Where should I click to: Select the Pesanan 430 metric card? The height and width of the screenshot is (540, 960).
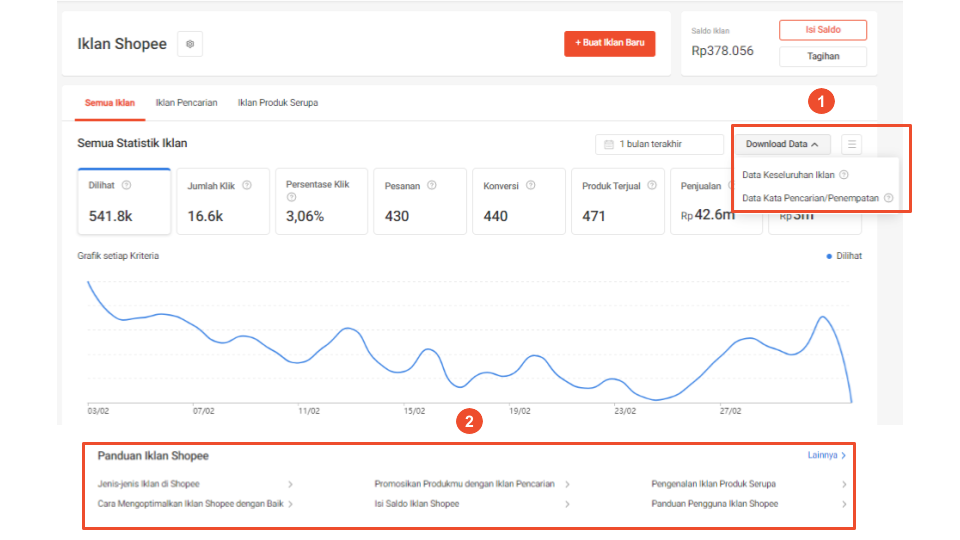(x=420, y=201)
